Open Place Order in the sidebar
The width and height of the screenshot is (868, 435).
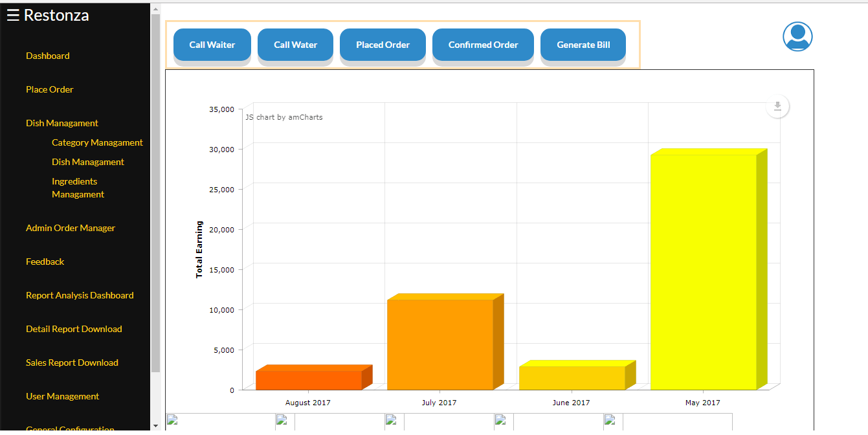click(x=50, y=89)
